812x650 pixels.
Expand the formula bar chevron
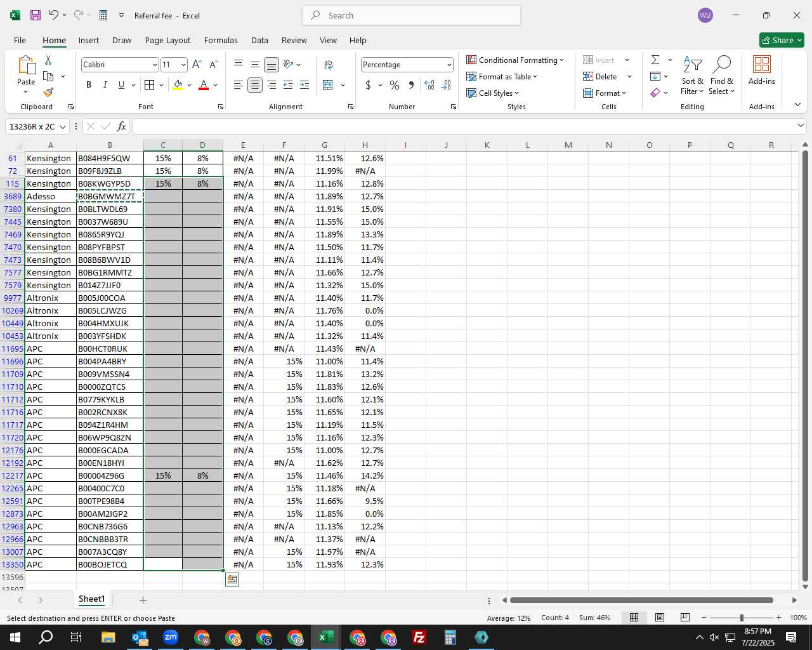click(x=801, y=126)
